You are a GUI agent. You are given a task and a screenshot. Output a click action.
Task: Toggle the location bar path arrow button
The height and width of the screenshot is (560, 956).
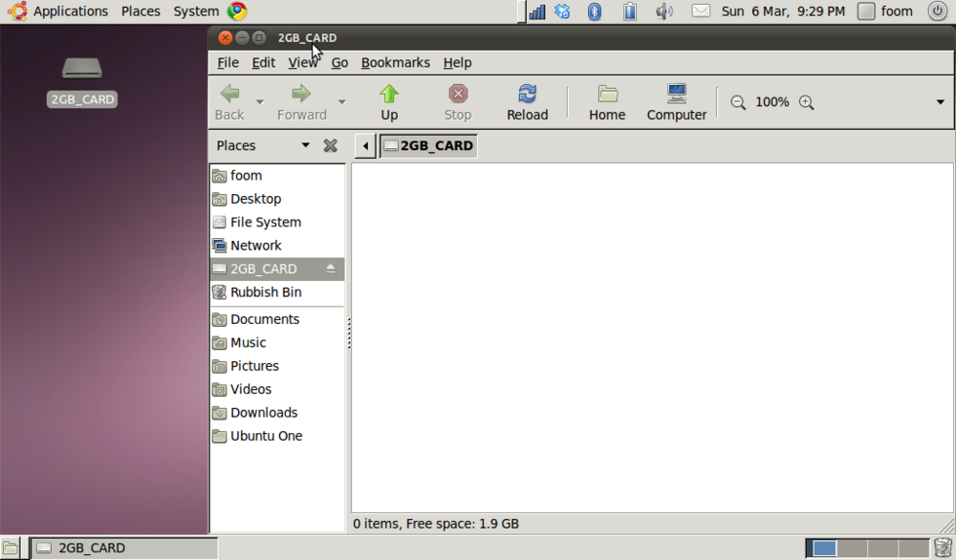365,145
